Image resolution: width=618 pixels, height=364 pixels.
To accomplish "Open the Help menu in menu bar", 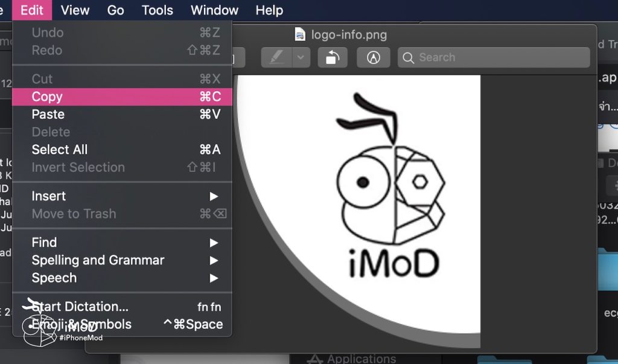I will click(x=269, y=10).
